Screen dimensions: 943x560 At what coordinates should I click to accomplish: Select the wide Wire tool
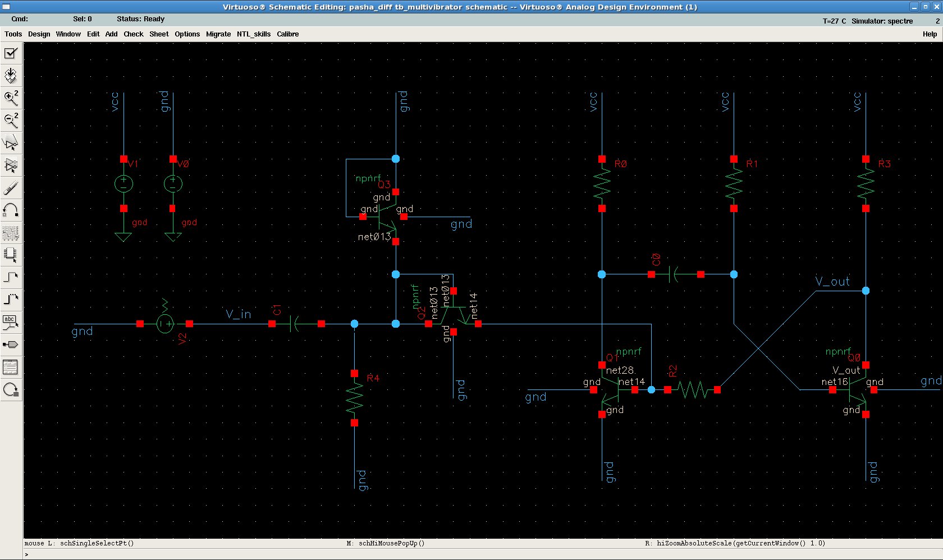pyautogui.click(x=11, y=300)
